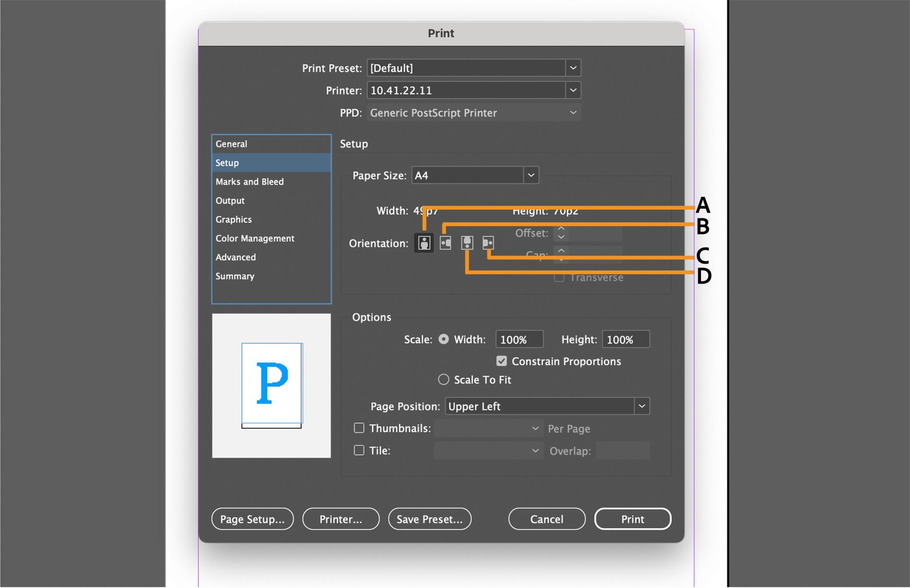Open the PPD dropdown
910x588 pixels.
573,112
